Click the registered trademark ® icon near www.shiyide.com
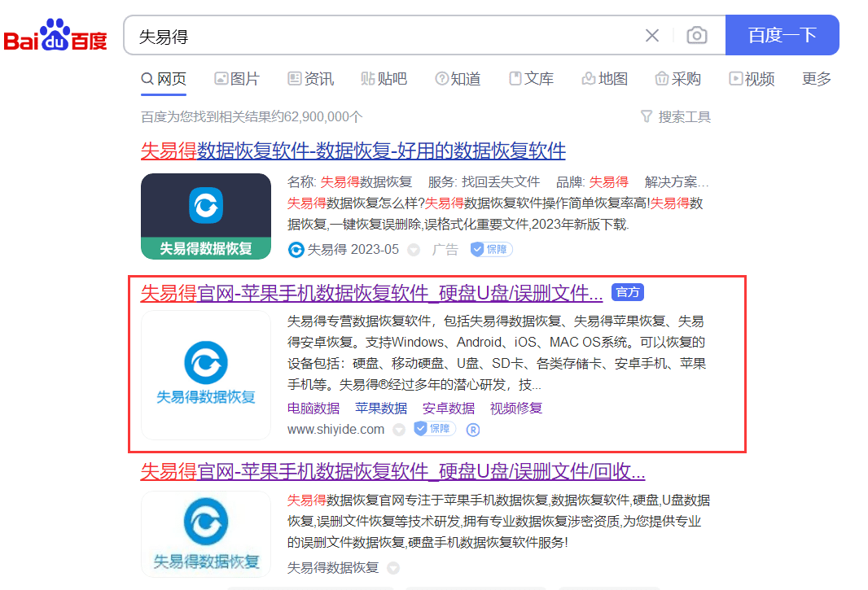This screenshot has height=590, width=868. [473, 430]
